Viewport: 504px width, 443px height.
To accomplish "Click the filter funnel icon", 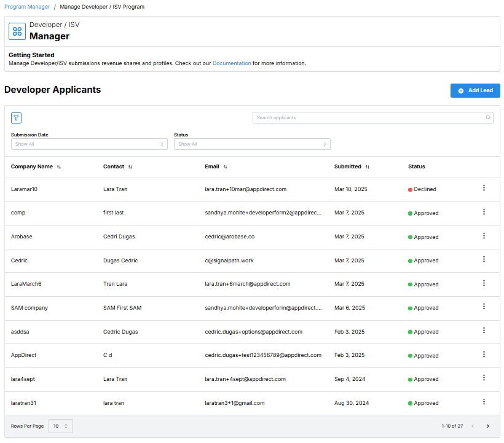I will click(17, 118).
